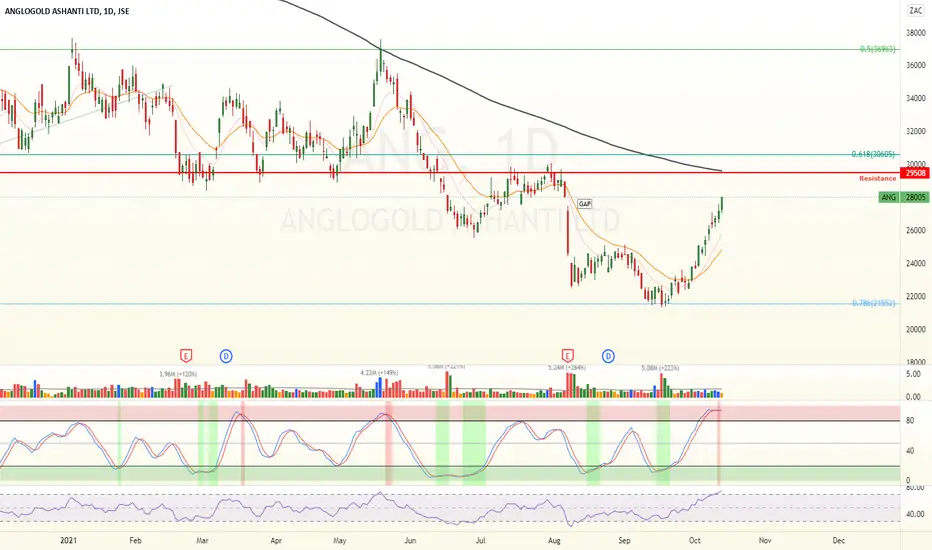This screenshot has height=550, width=932.
Task: Click the 0.786(21552) Fibonacci level label
Action: point(873,303)
